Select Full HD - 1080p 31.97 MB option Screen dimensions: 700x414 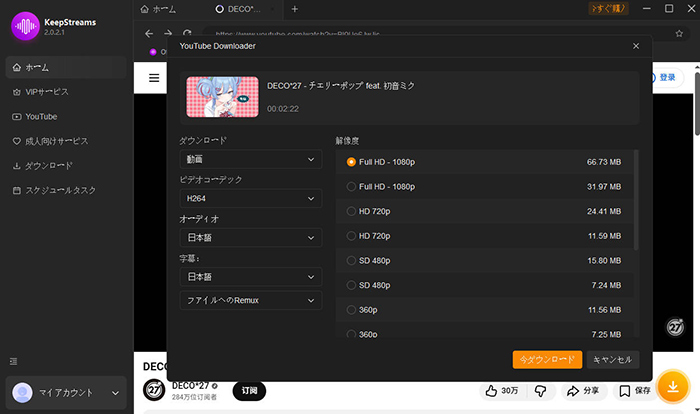(484, 187)
